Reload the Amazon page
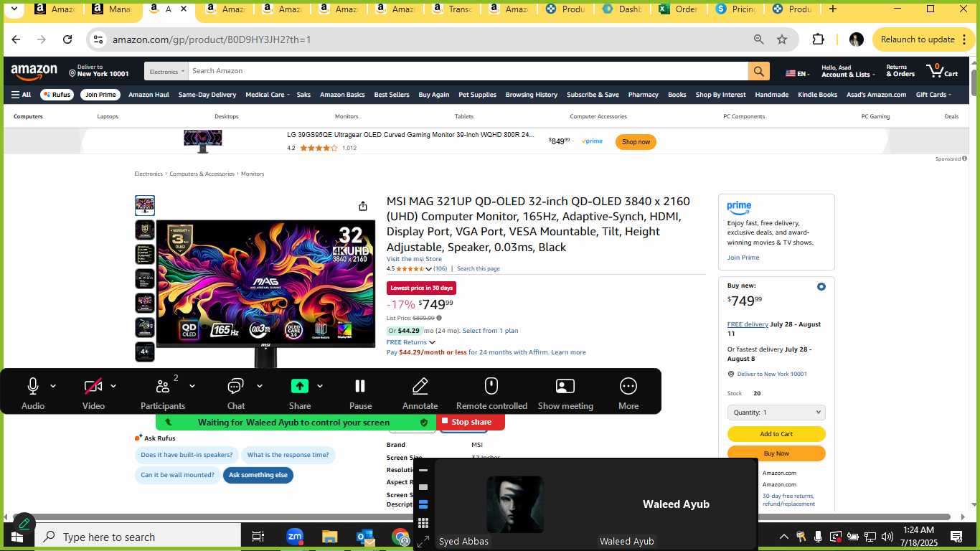Image resolution: width=980 pixels, height=551 pixels. [x=67, y=39]
